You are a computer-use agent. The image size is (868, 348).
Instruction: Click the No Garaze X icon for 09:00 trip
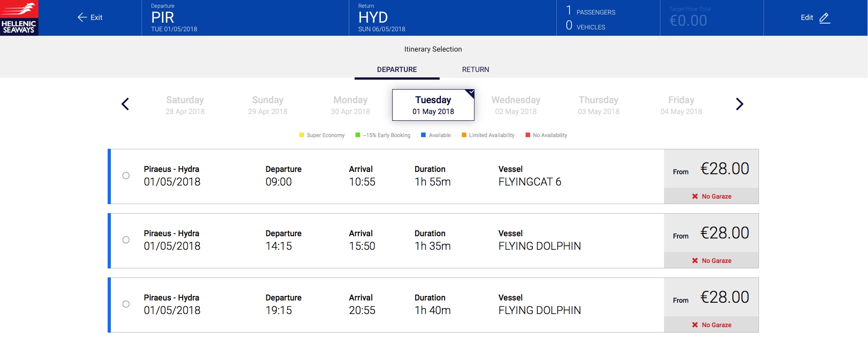tap(695, 196)
